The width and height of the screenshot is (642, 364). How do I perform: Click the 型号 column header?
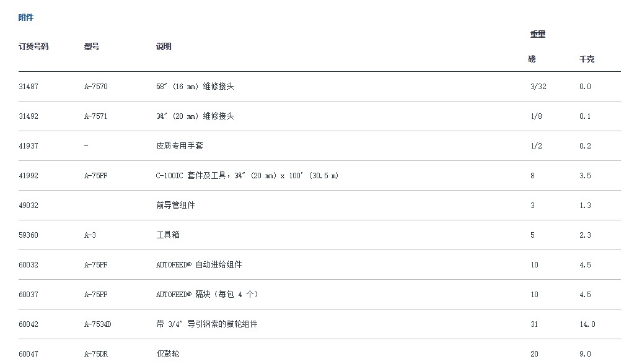[92, 47]
